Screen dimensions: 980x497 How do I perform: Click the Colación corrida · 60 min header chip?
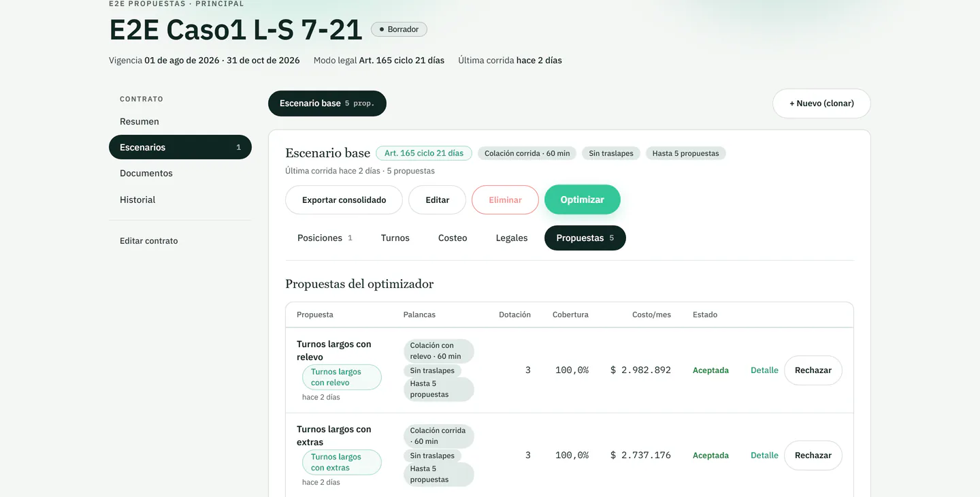click(527, 153)
